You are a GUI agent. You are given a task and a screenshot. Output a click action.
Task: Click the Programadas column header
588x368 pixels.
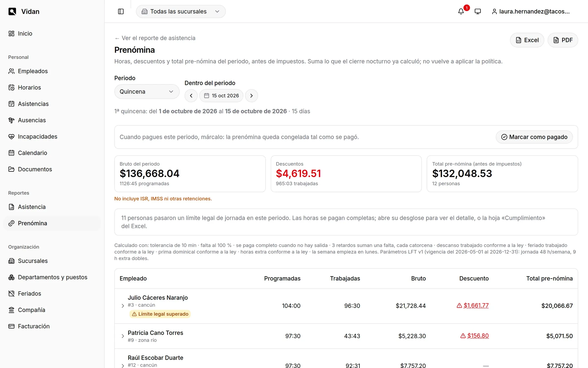point(282,278)
